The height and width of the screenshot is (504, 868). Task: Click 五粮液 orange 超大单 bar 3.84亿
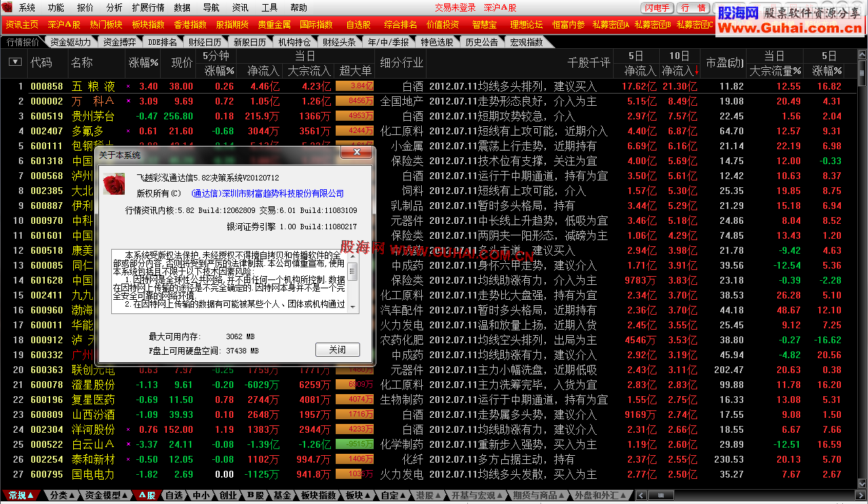point(355,86)
